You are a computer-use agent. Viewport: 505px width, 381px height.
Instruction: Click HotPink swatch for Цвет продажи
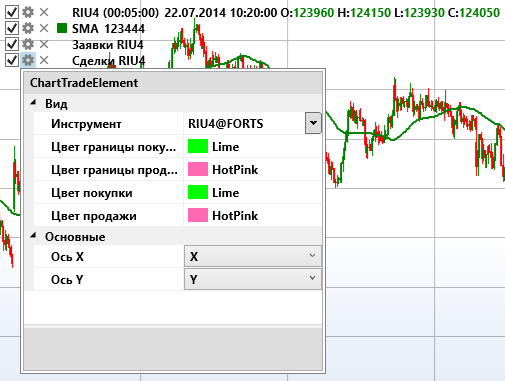point(198,215)
